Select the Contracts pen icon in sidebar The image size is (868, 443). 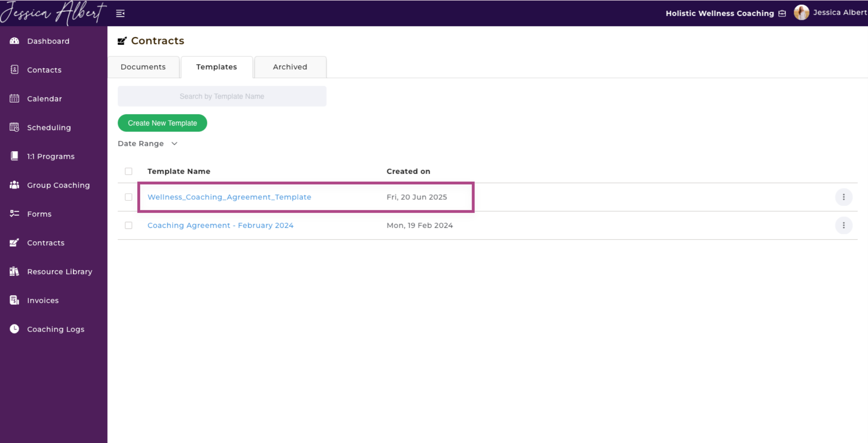tap(14, 243)
